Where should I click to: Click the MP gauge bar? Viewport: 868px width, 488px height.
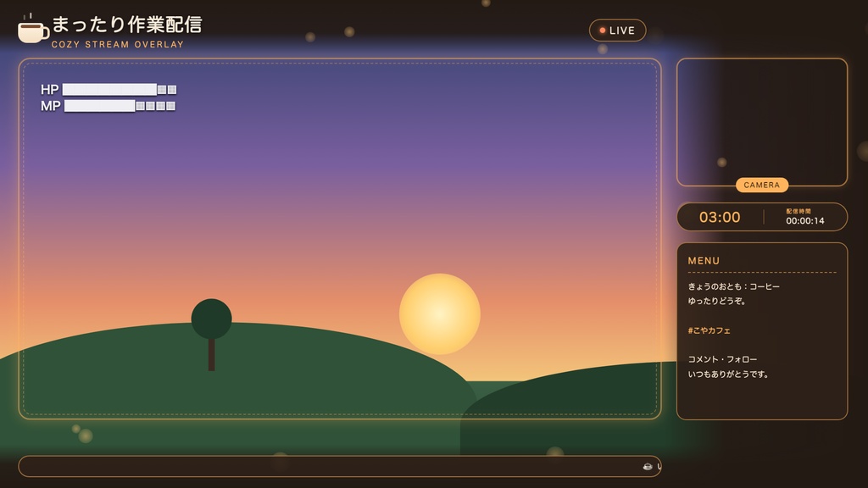pyautogui.click(x=120, y=106)
